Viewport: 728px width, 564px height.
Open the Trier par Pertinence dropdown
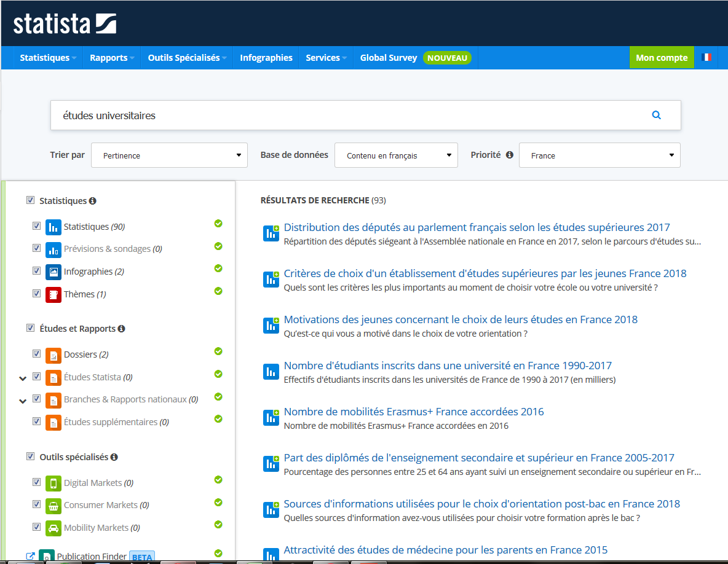pos(170,155)
